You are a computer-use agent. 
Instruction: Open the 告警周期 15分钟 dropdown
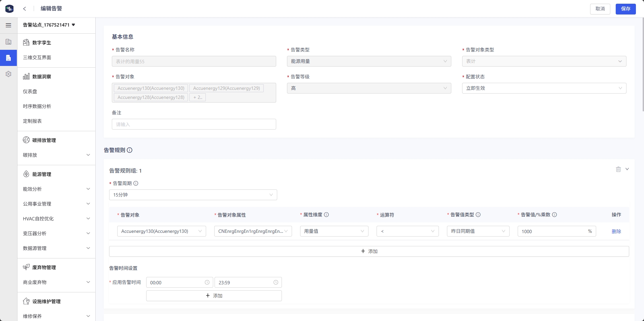[193, 195]
